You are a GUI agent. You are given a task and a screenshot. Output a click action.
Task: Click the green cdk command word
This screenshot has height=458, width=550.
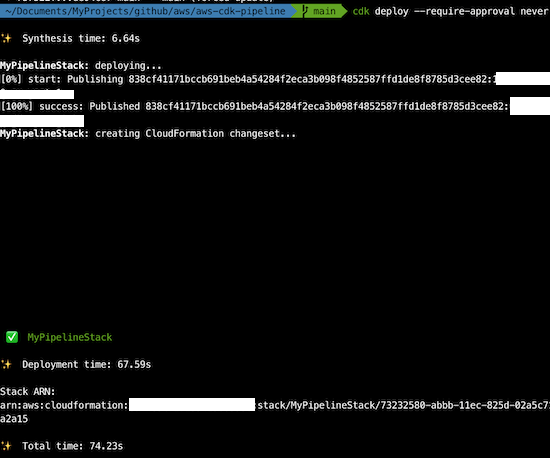[361, 11]
